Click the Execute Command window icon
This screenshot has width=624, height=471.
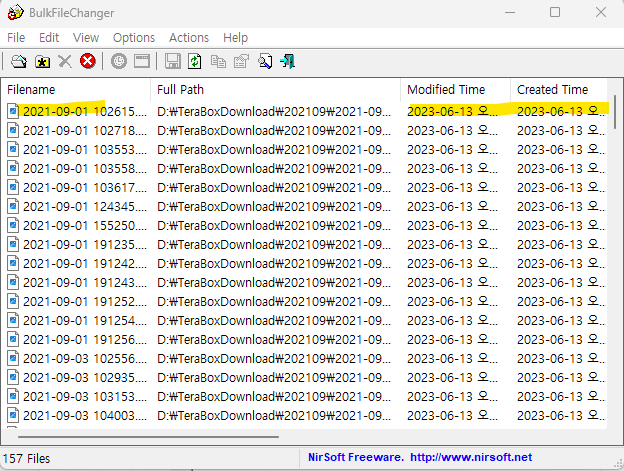pyautogui.click(x=142, y=62)
